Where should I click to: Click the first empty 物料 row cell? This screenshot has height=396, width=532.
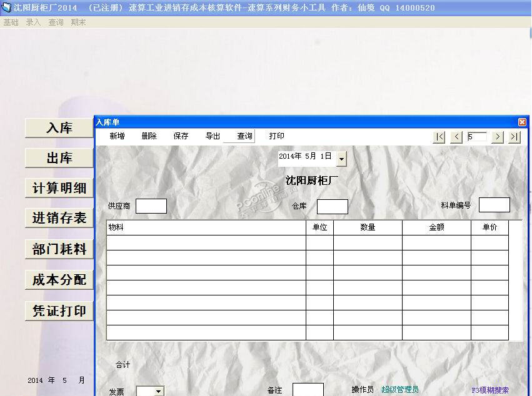click(x=206, y=243)
